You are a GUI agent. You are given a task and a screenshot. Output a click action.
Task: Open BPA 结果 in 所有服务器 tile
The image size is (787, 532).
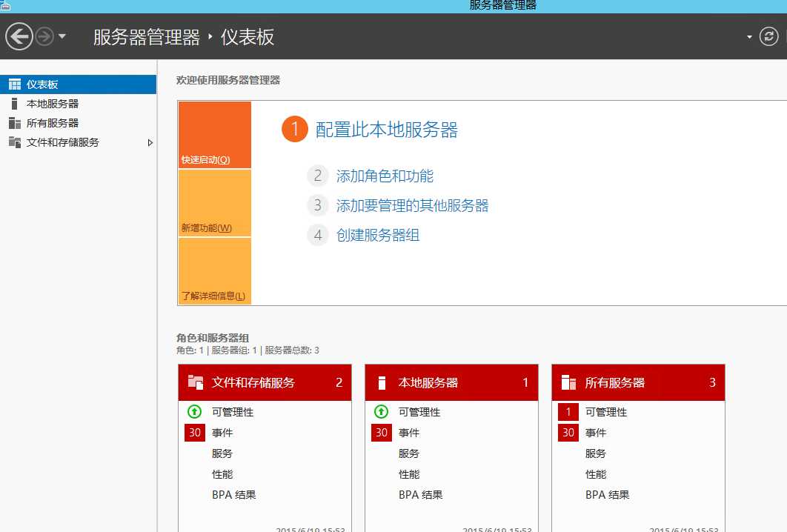608,495
